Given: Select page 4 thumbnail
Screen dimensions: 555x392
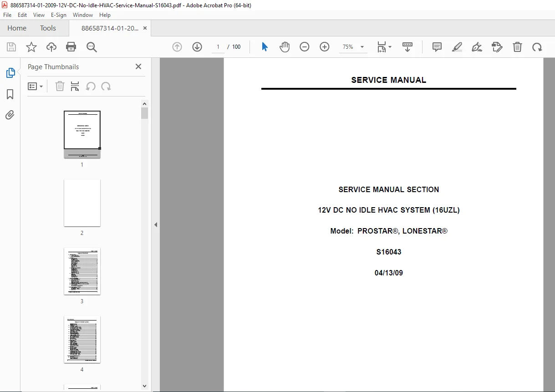Looking at the screenshot, I should [82, 339].
